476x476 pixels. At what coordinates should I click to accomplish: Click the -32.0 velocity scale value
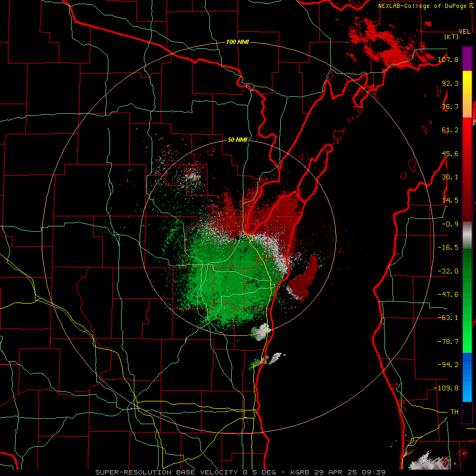pos(448,271)
